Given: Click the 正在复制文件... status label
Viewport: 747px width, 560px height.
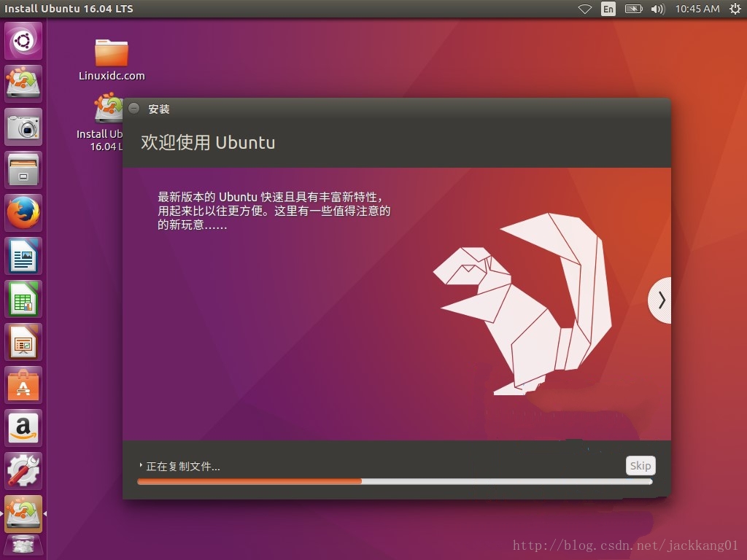Looking at the screenshot, I should (x=183, y=466).
